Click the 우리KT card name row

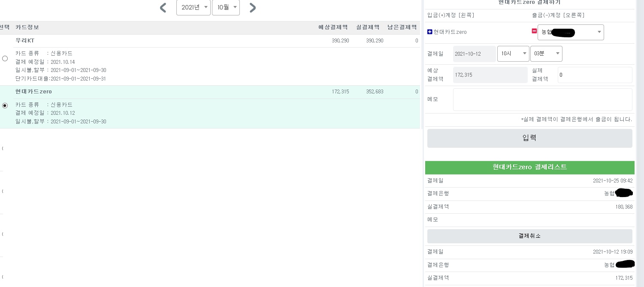point(25,41)
